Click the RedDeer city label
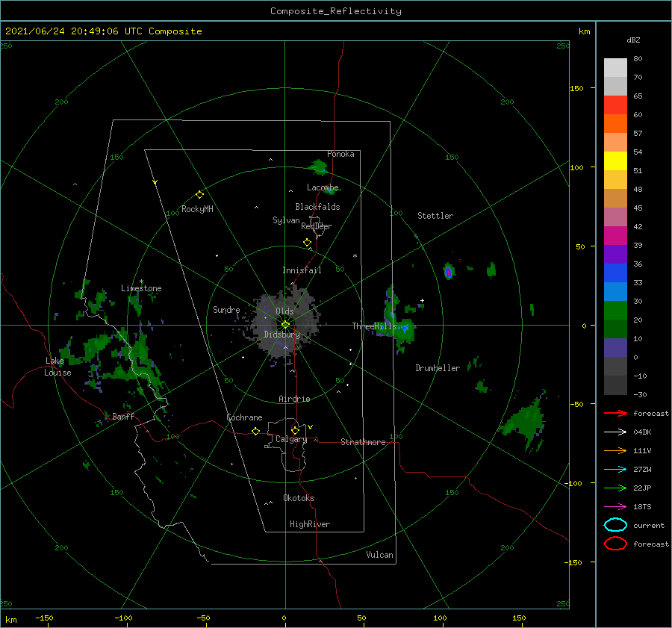This screenshot has height=628, width=672. 317,226
